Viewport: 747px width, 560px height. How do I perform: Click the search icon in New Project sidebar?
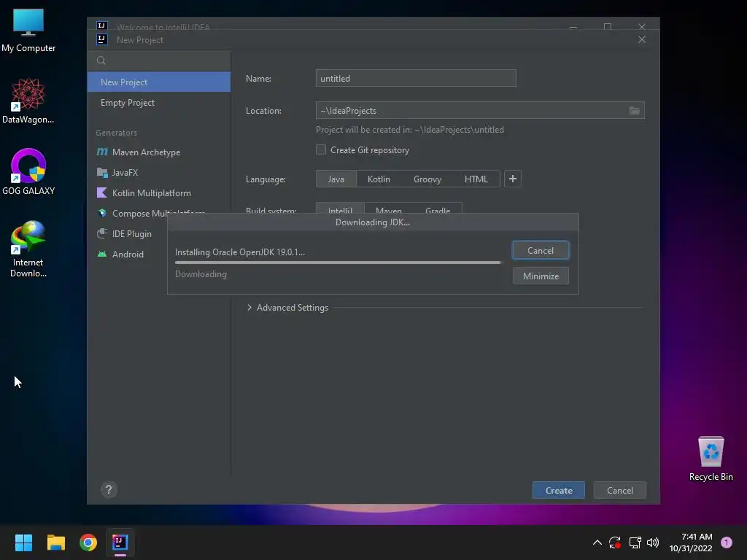[101, 61]
